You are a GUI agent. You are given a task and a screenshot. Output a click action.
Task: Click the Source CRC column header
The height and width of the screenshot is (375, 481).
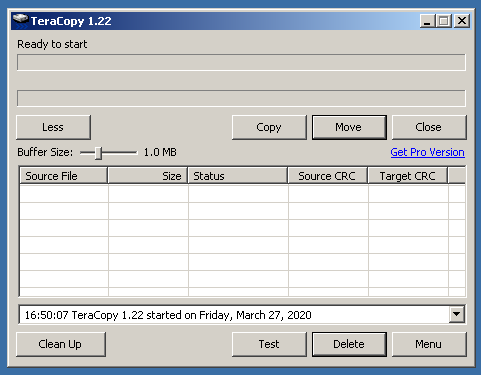tap(328, 176)
